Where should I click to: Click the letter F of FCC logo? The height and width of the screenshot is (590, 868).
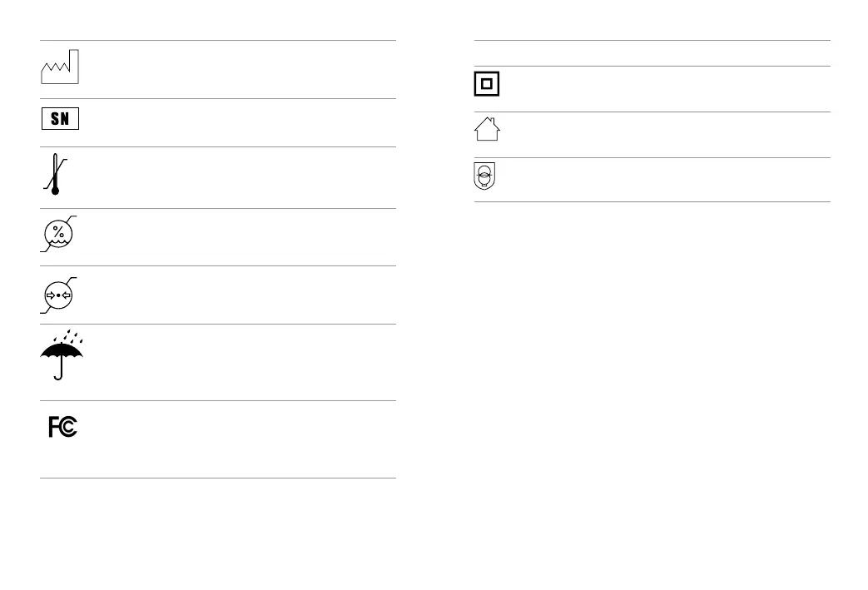click(54, 427)
